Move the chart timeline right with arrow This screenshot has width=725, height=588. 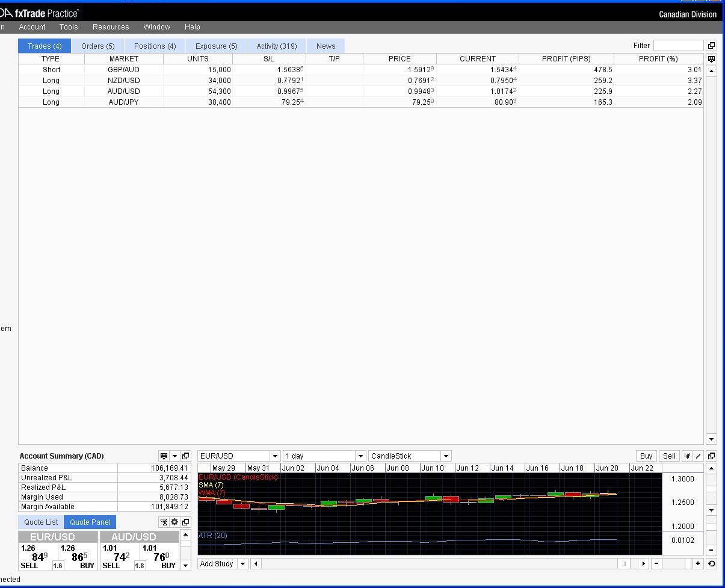click(x=644, y=564)
